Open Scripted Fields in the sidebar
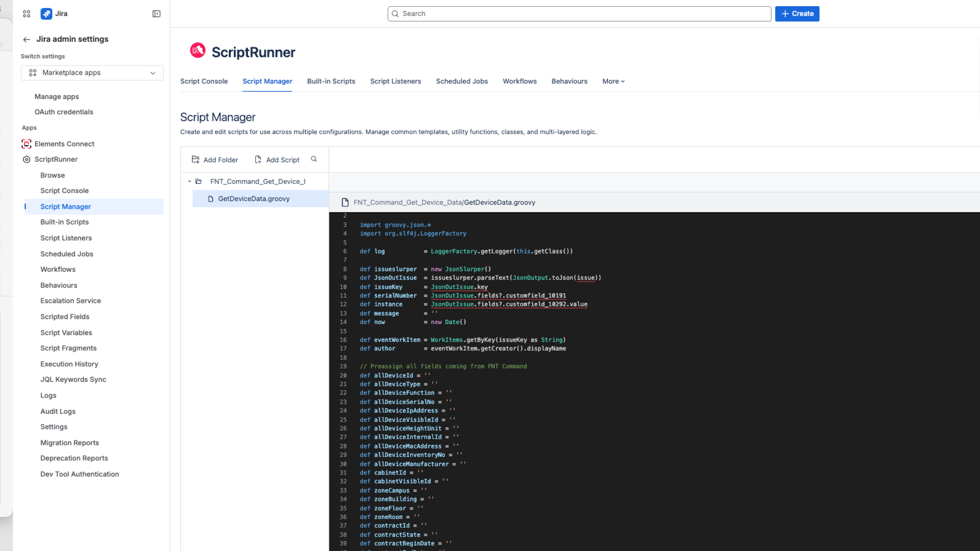This screenshot has width=980, height=551. [65, 317]
